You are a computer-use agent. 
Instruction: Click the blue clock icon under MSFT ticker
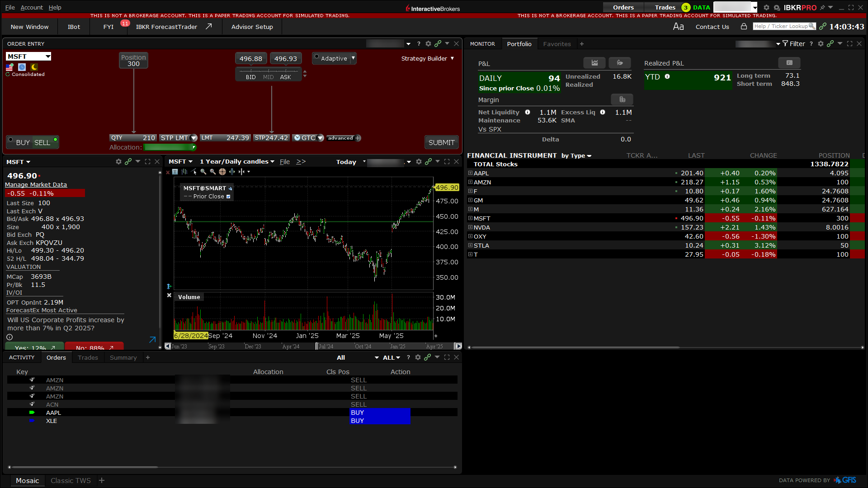tap(22, 67)
